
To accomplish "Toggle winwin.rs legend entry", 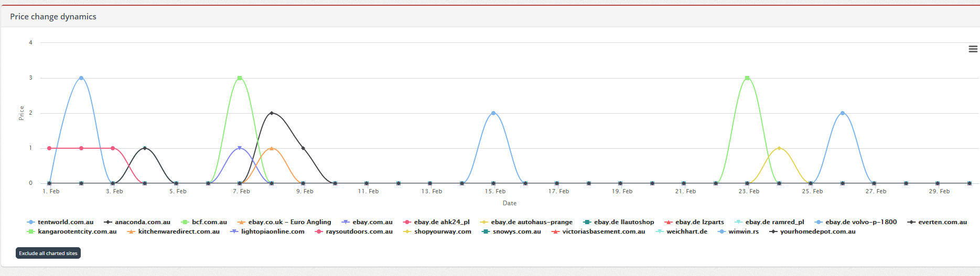I will coord(739,231).
